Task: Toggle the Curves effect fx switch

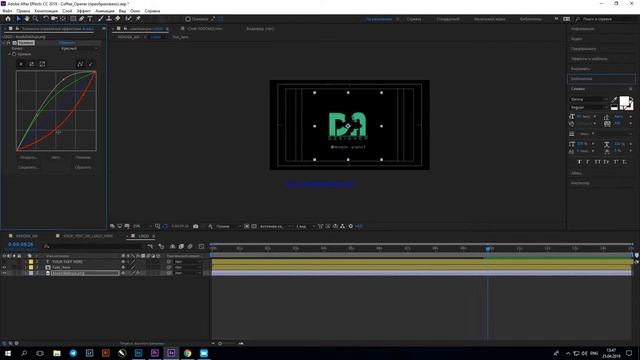Action: pyautogui.click(x=9, y=42)
